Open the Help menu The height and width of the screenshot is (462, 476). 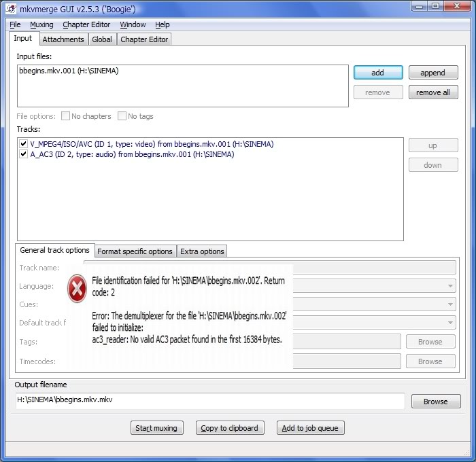tap(163, 24)
